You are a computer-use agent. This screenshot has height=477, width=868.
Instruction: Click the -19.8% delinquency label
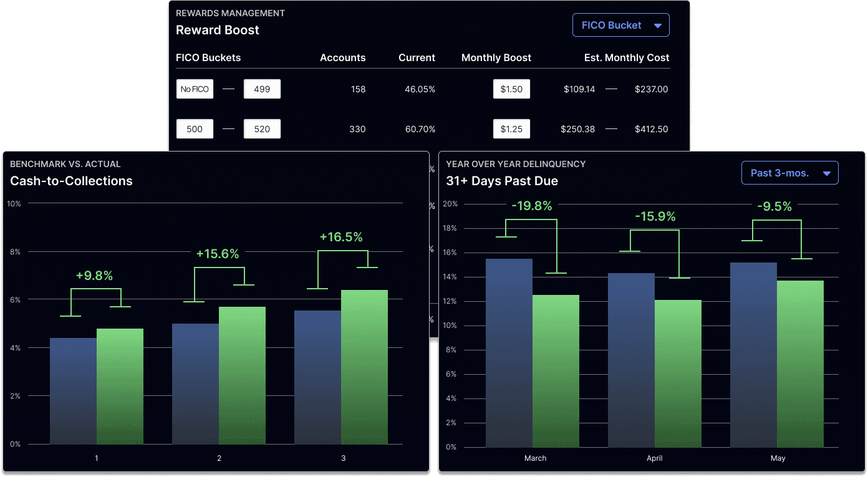532,206
